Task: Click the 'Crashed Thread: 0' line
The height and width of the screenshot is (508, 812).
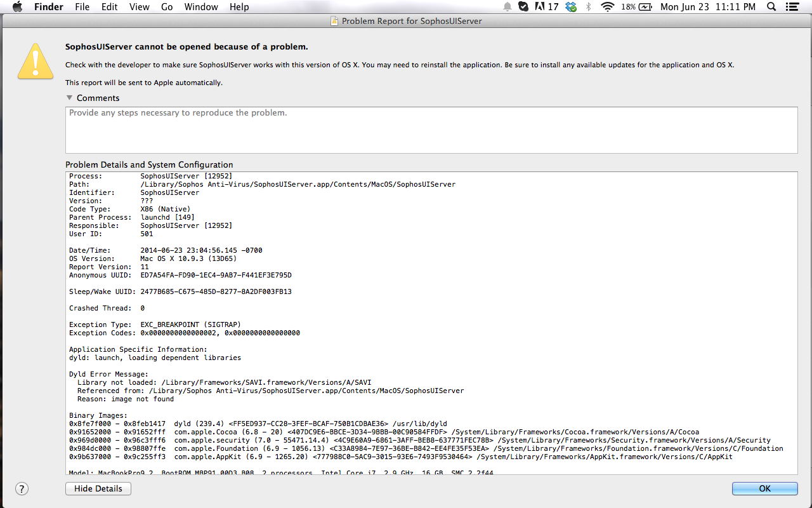Action: 107,308
